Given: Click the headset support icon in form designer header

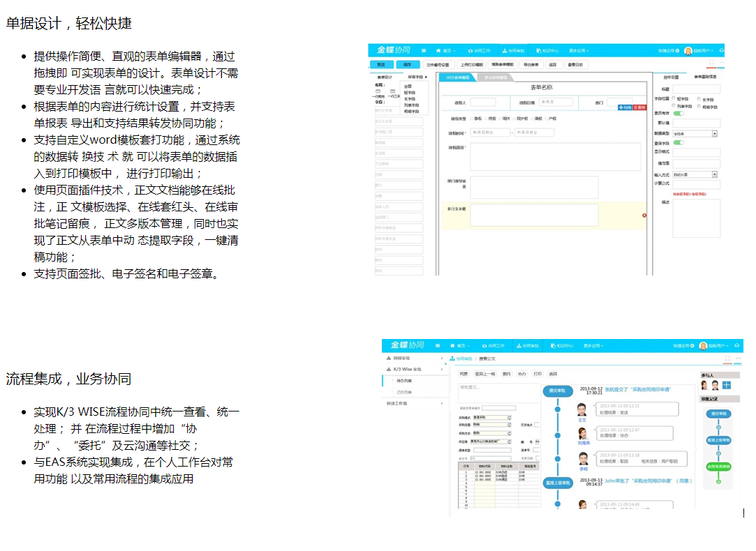Looking at the screenshot, I should tap(721, 51).
